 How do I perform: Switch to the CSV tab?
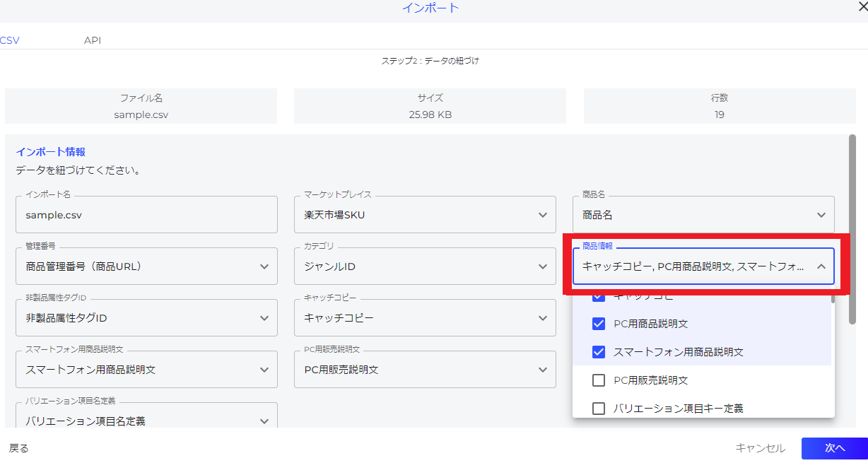click(10, 40)
